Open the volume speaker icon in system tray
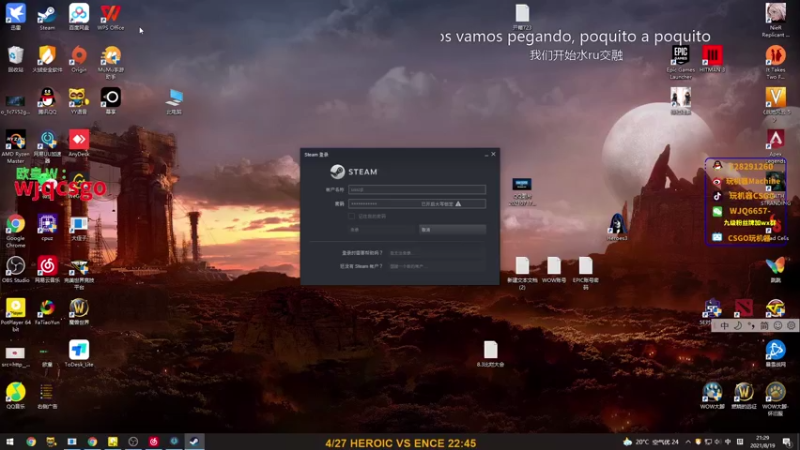The width and height of the screenshot is (800, 450). (718, 442)
